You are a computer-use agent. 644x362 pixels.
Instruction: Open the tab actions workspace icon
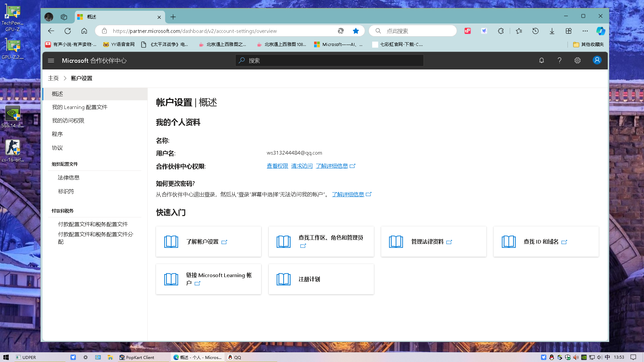[64, 17]
